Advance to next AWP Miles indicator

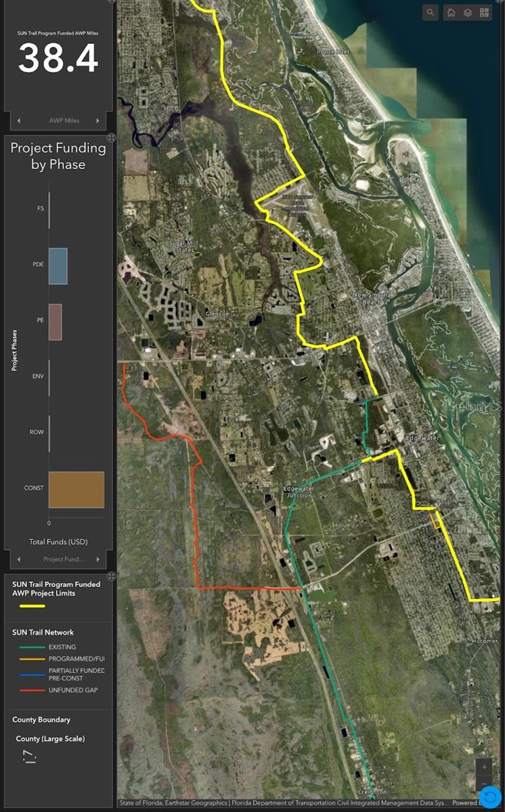tap(98, 121)
